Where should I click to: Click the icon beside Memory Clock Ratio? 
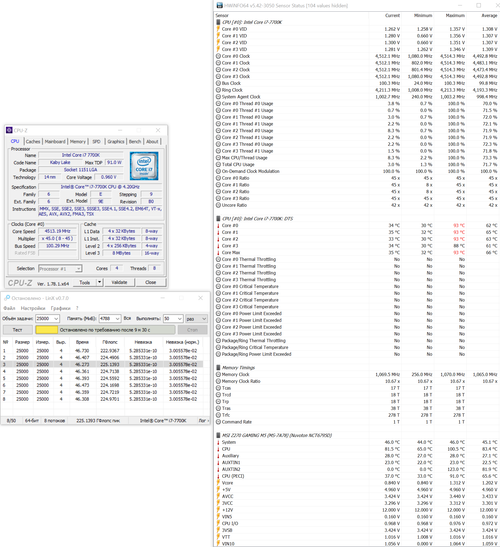(218, 381)
